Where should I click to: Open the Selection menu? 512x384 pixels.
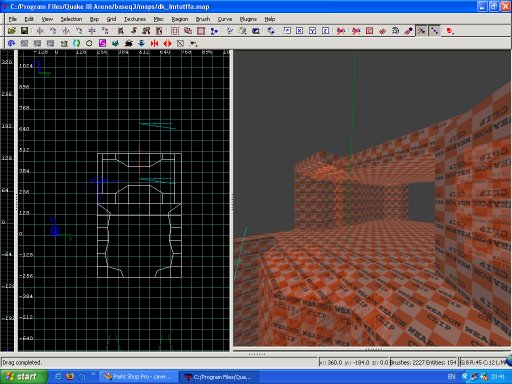71,19
